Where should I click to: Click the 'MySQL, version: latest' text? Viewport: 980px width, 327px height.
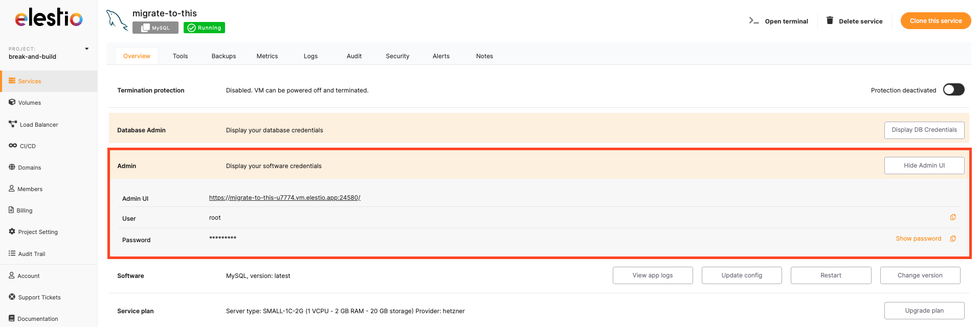[x=258, y=276]
